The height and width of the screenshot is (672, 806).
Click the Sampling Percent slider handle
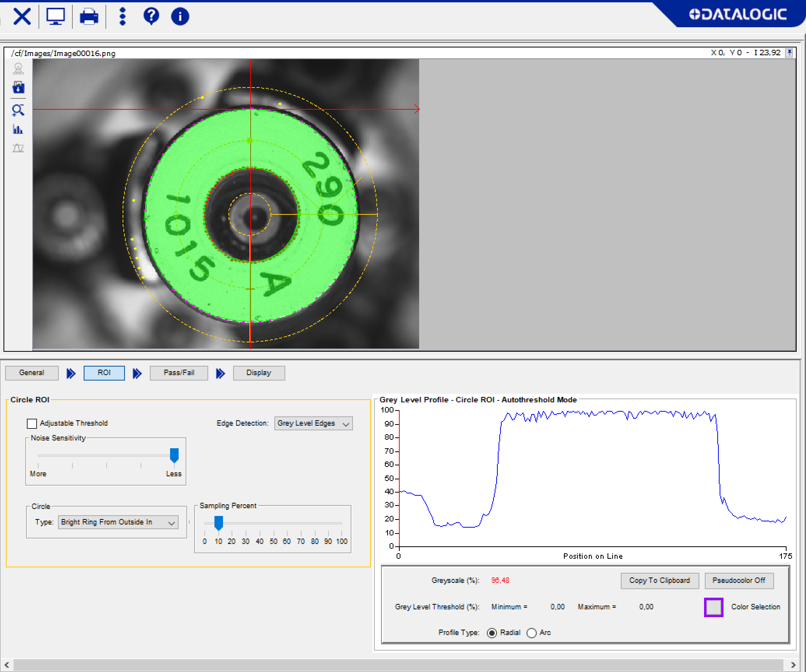[219, 523]
